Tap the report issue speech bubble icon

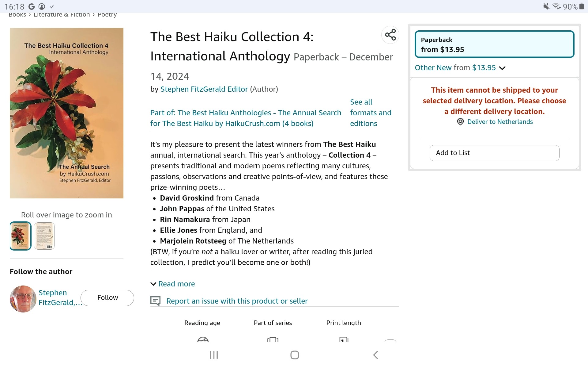click(x=155, y=301)
